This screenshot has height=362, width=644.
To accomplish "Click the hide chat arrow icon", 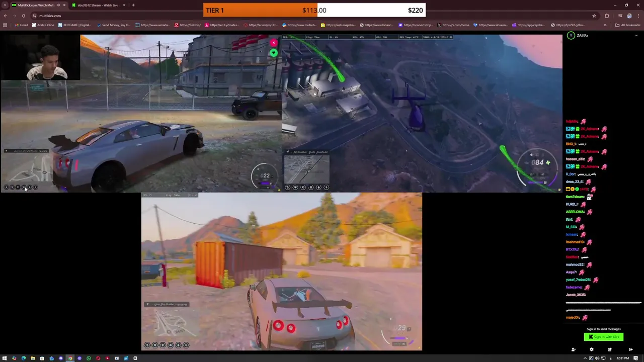I will coord(631,349).
